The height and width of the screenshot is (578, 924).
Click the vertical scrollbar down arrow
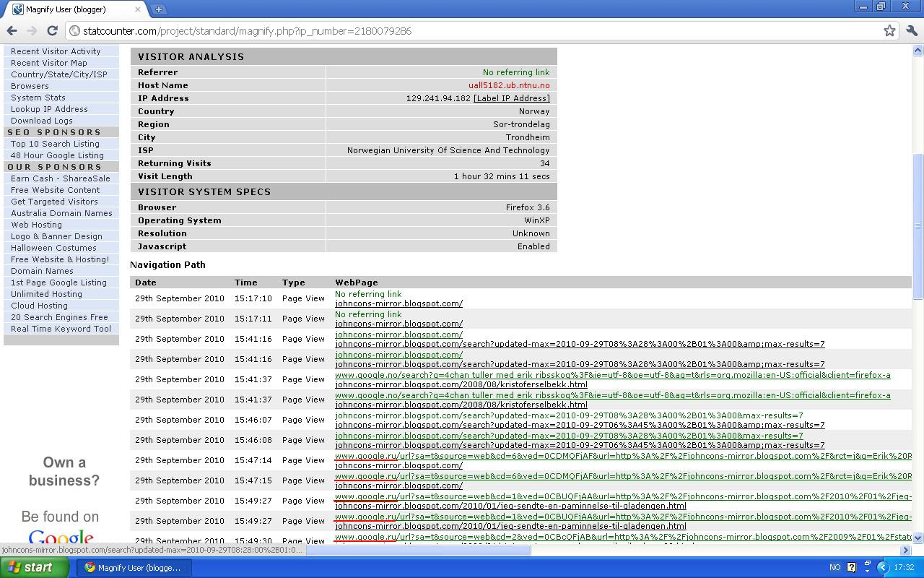918,538
